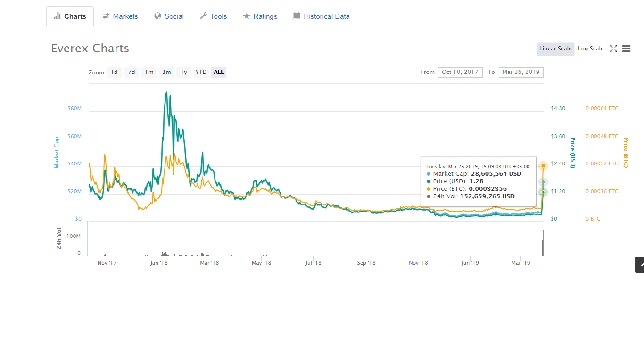Click the Mar '19 date label
Image resolution: width=644 pixels, height=343 pixels.
pyautogui.click(x=520, y=263)
